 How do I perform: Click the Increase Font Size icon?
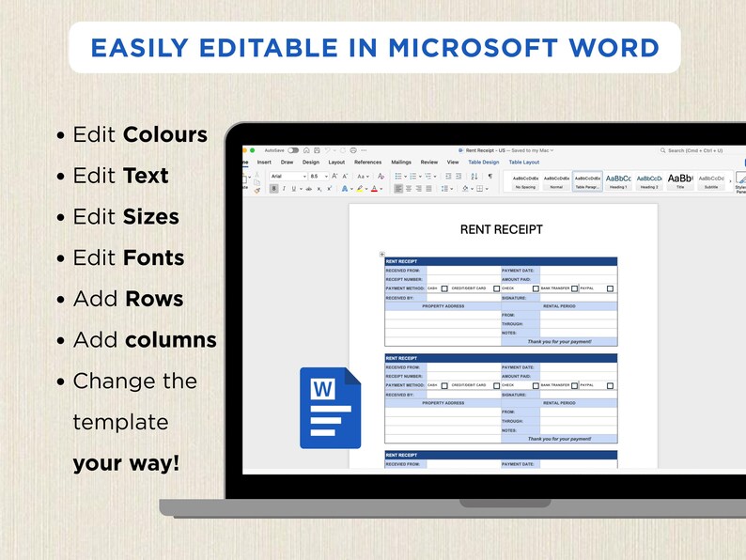coord(334,176)
